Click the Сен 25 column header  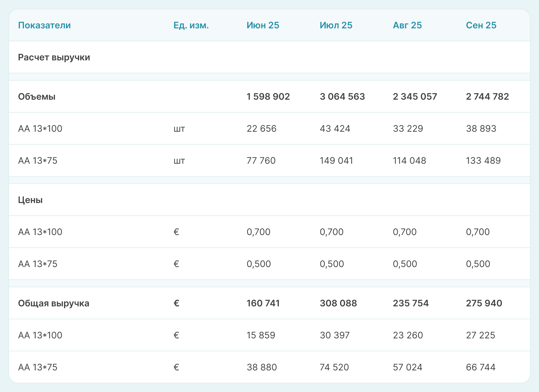tap(481, 25)
